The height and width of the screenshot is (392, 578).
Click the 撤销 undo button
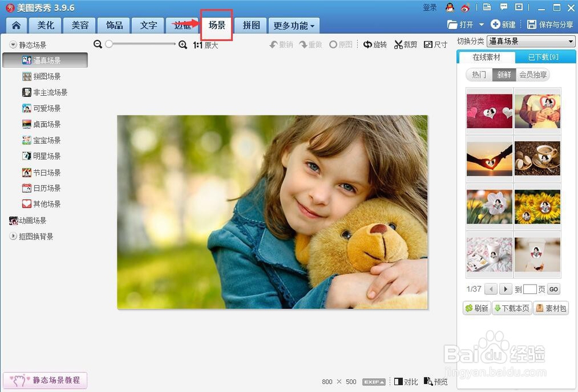click(x=281, y=44)
